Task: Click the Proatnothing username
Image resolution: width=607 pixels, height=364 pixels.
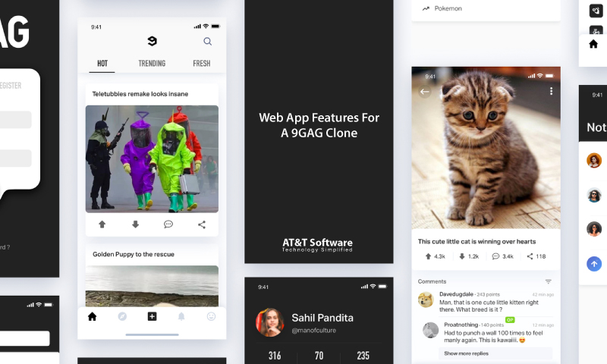Action: click(461, 325)
